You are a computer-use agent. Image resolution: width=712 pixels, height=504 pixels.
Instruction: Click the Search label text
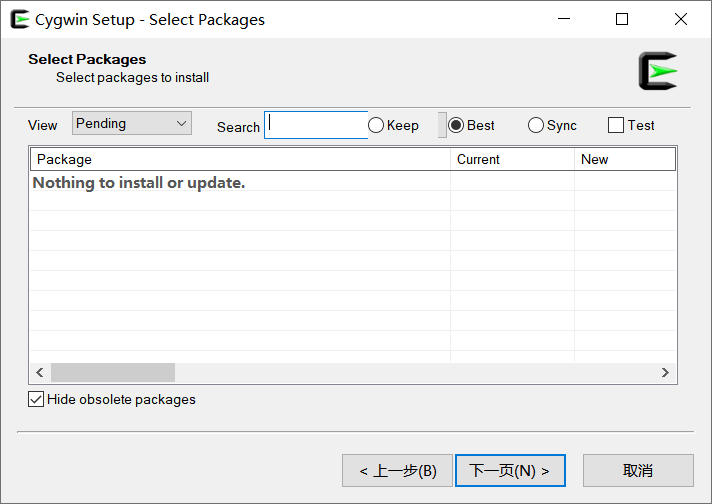coord(238,127)
